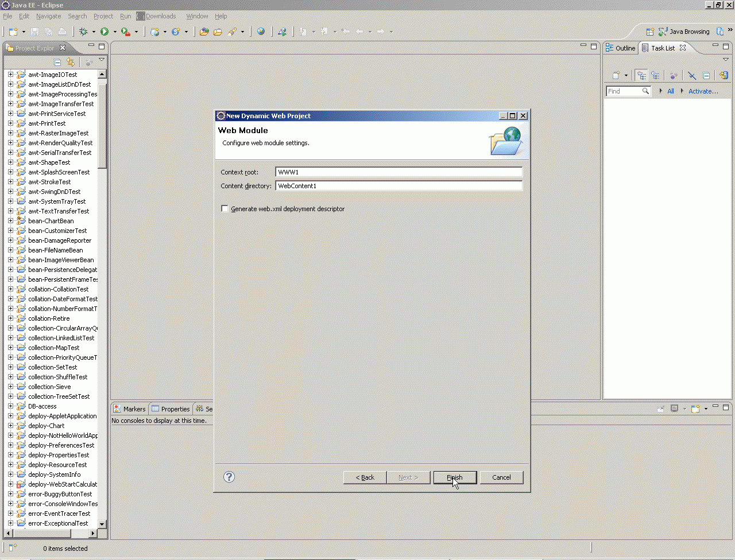Open the Window menu
The image size is (735, 560).
click(x=197, y=16)
